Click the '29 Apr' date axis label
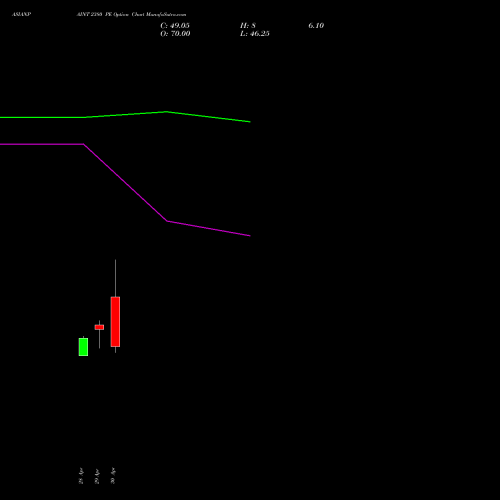 tap(97, 476)
